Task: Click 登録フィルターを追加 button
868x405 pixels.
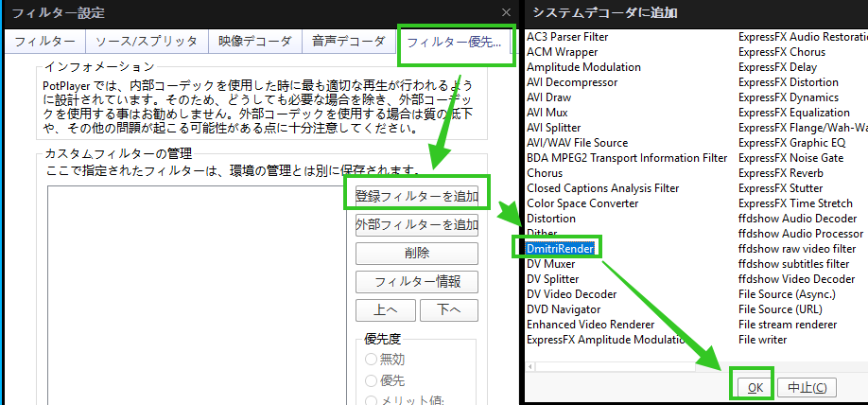Action: coord(417,196)
